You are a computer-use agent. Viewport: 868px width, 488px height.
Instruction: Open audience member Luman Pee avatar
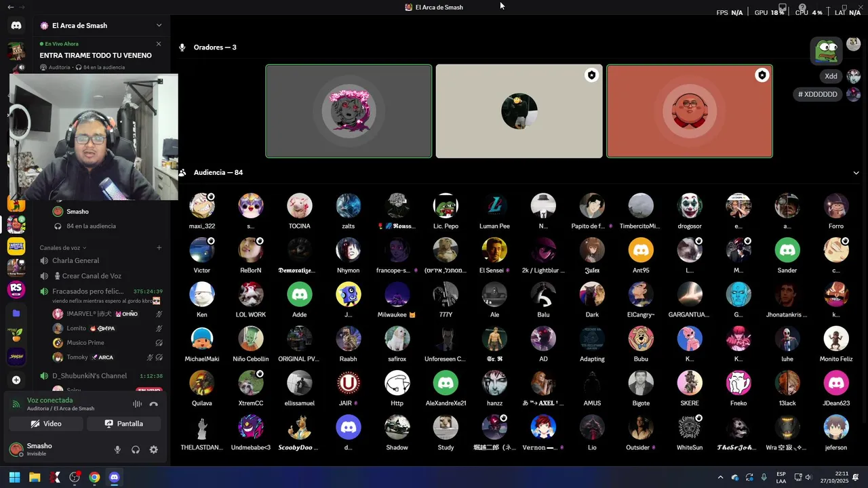coord(495,205)
